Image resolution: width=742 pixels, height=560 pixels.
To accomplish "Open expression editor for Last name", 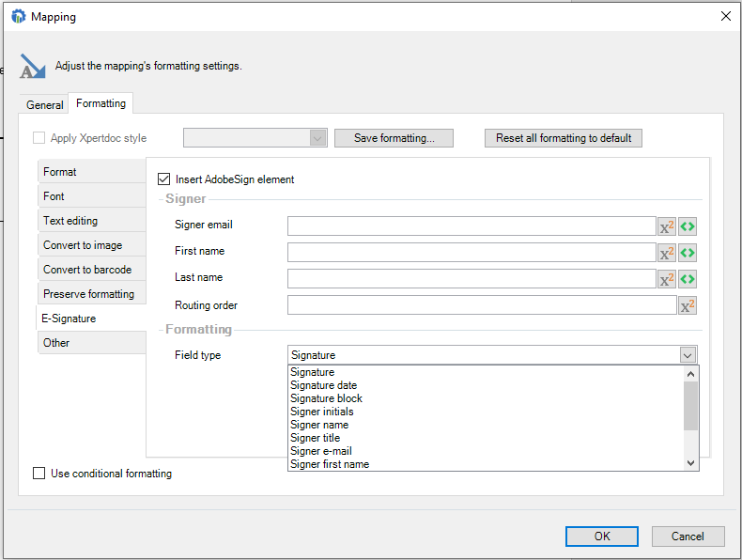I will tap(666, 279).
